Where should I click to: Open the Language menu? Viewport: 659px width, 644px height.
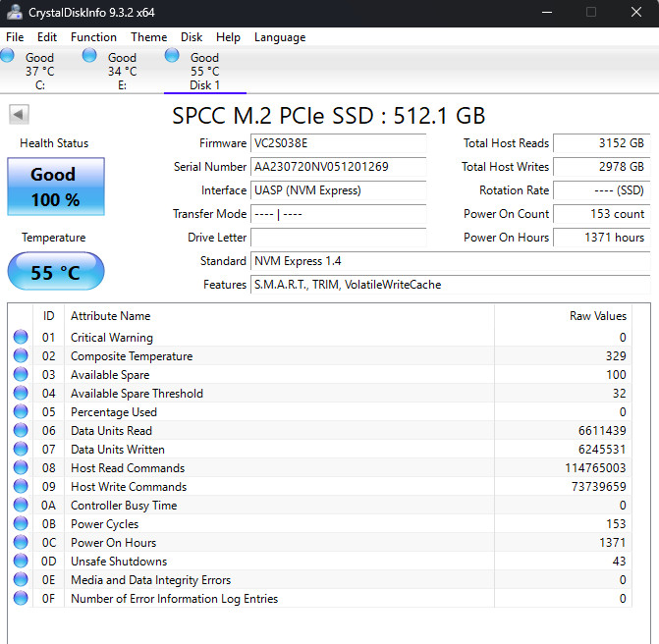click(280, 37)
